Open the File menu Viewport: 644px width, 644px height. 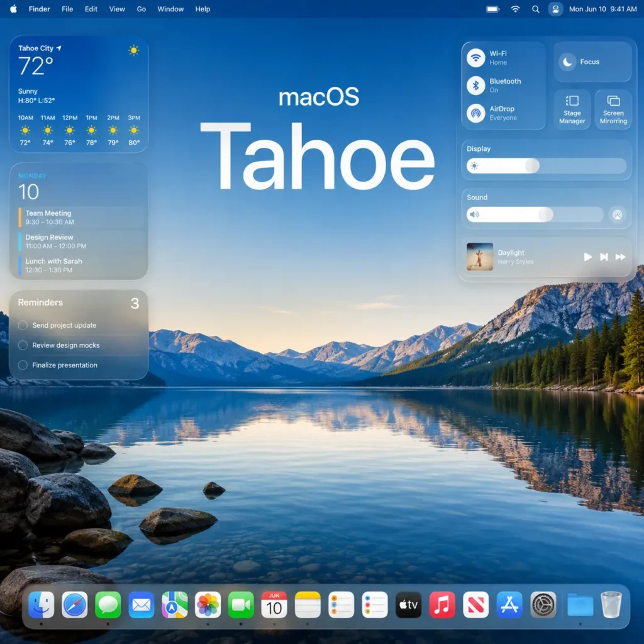tap(67, 9)
